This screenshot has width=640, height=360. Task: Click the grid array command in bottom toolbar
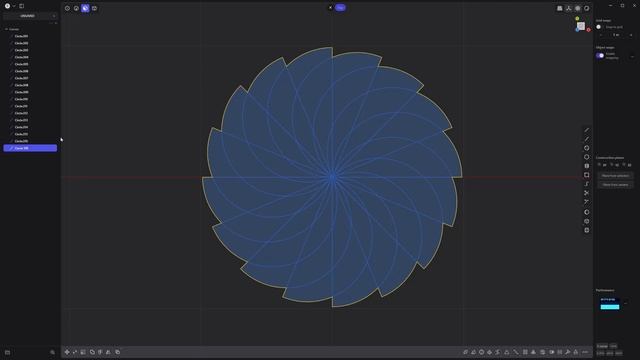coord(525,352)
